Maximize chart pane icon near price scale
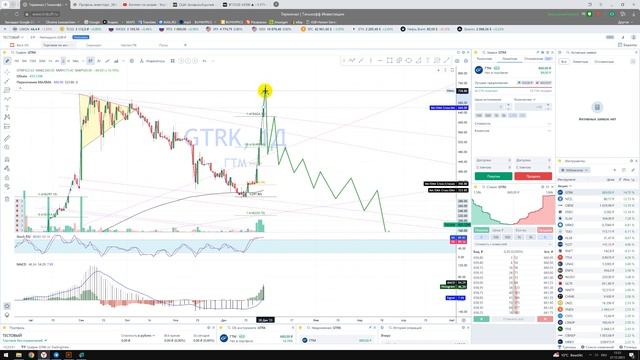This screenshot has height=360, width=640. coord(452,70)
